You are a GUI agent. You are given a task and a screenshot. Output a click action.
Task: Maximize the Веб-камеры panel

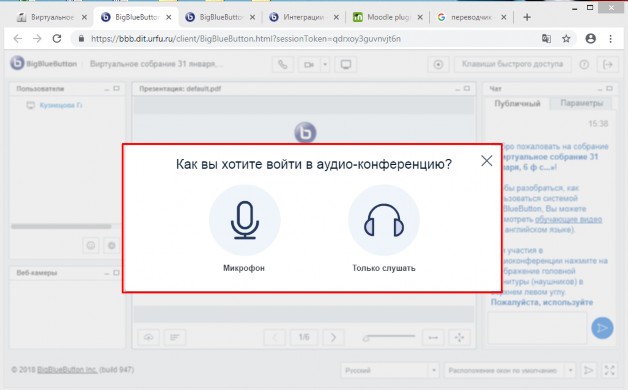pyautogui.click(x=117, y=273)
